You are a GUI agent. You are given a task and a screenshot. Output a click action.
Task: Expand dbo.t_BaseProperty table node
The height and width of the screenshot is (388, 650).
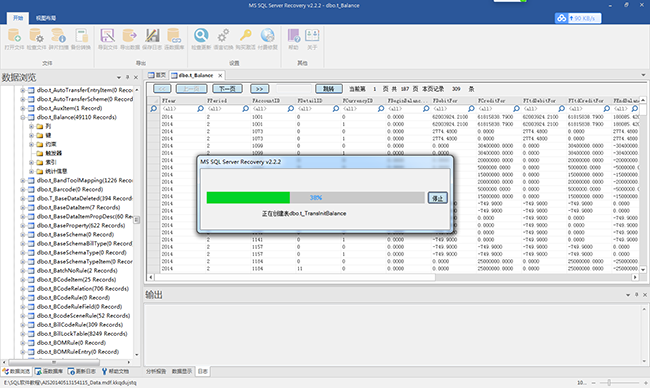23,226
